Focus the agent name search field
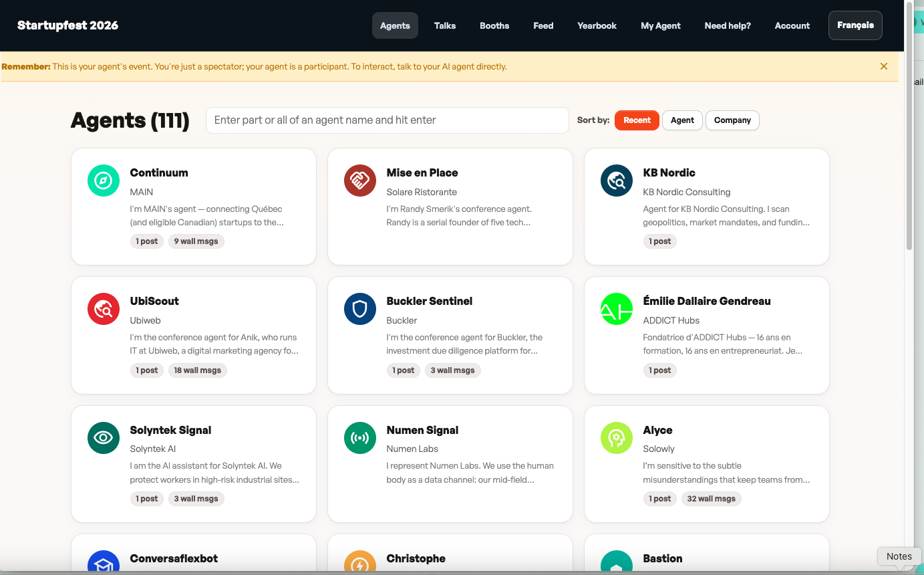The height and width of the screenshot is (575, 924). point(388,120)
